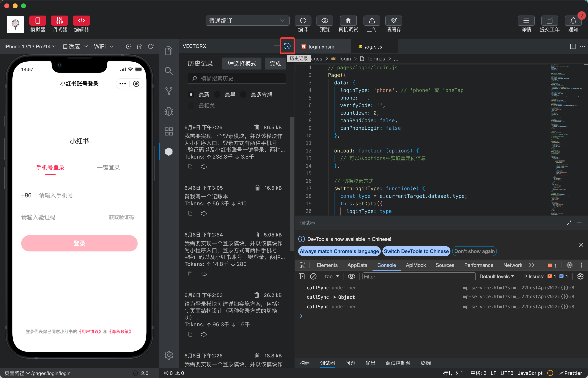
Task: Click the simulator refresh icon
Action: [x=151, y=46]
